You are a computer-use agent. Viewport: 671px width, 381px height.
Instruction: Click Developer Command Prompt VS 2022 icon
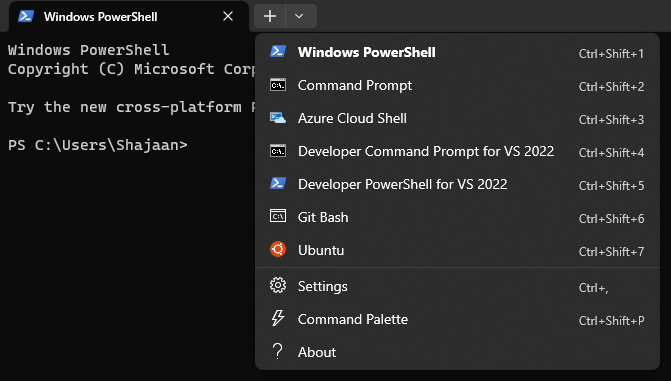pyautogui.click(x=278, y=151)
